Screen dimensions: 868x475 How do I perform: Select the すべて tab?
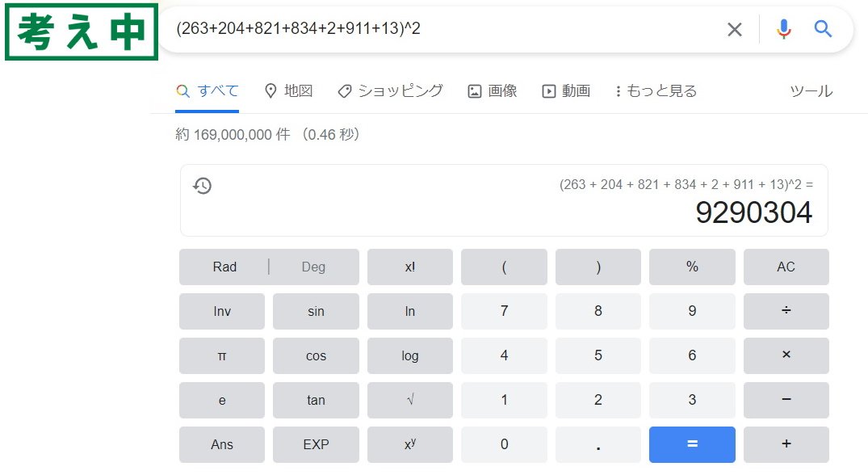(207, 91)
